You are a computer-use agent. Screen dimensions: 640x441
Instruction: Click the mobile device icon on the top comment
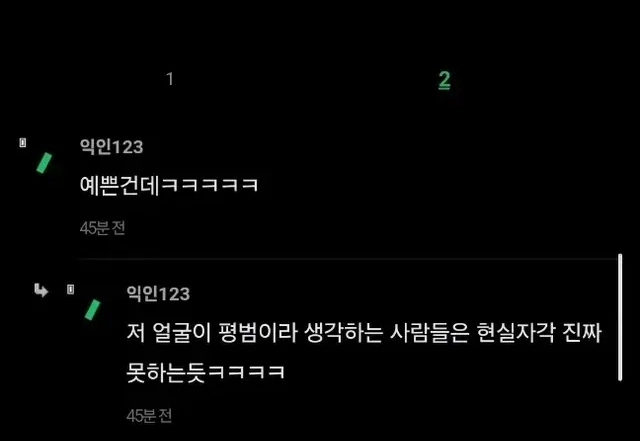click(23, 143)
